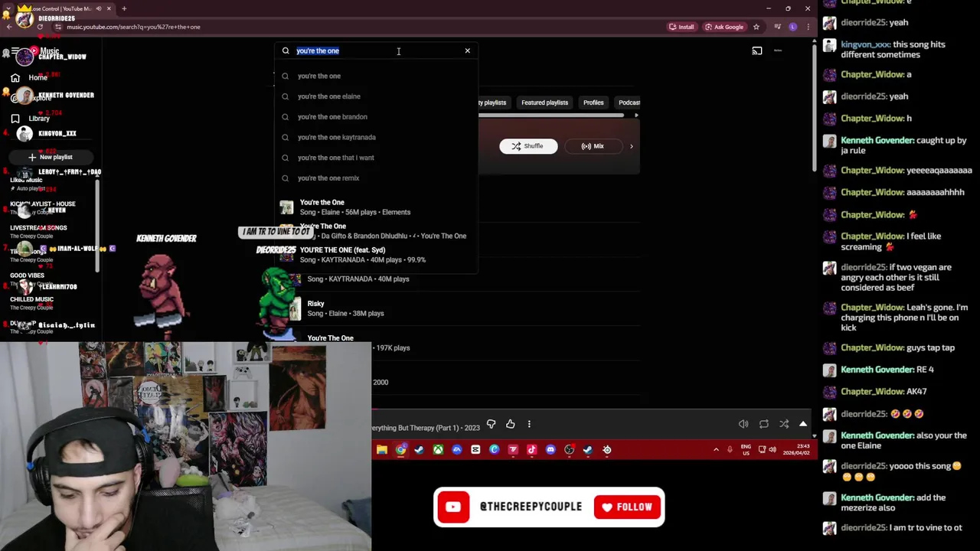Click chat message 'add the mezerize also'
The image size is (980, 551).
pyautogui.click(x=893, y=503)
